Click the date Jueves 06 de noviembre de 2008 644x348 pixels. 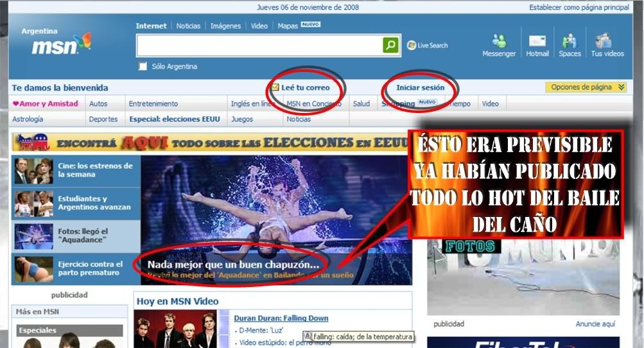coord(308,8)
